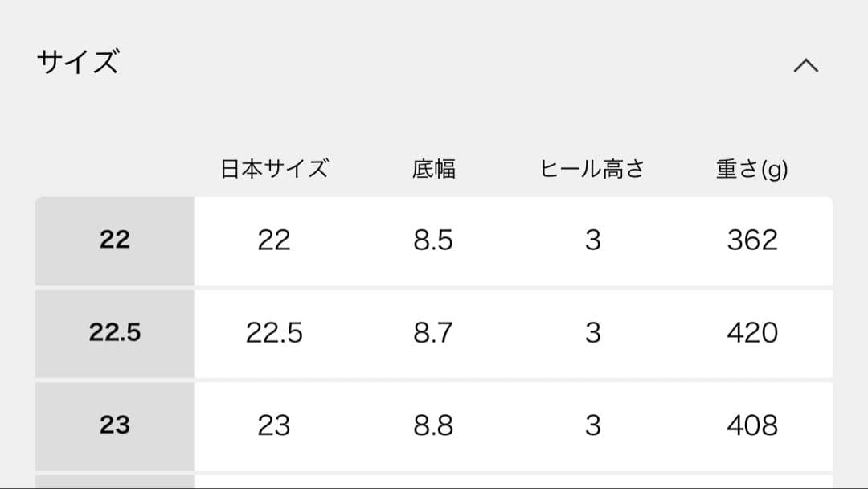Click the 重さ(g) column header
Screen dimensions: 868x489
[x=751, y=167]
